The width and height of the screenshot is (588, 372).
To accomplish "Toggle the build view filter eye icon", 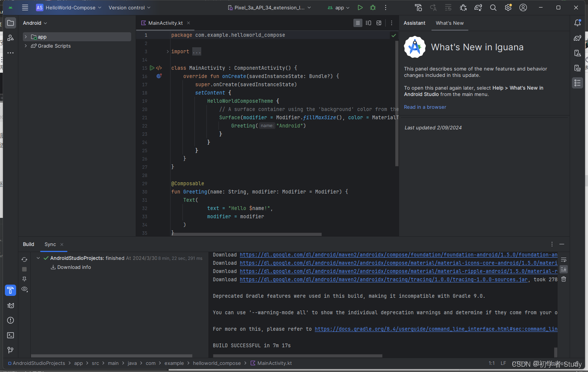I will (x=24, y=289).
